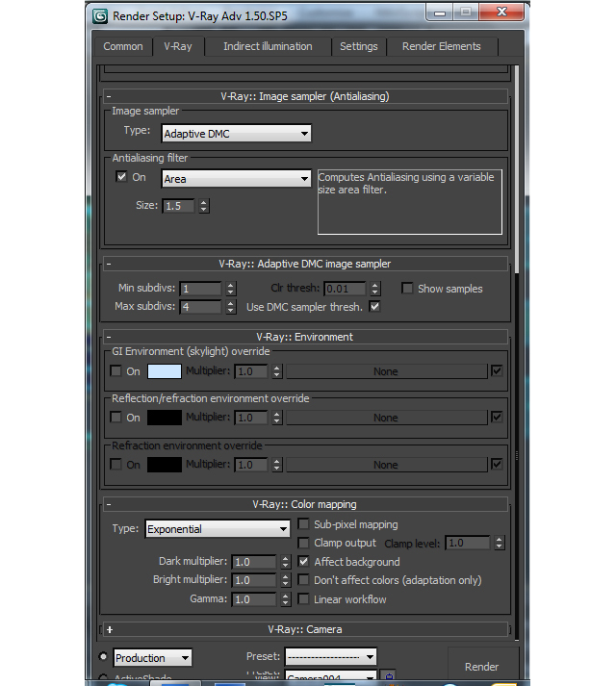
Task: Enable Show samples checkbox
Action: click(407, 289)
